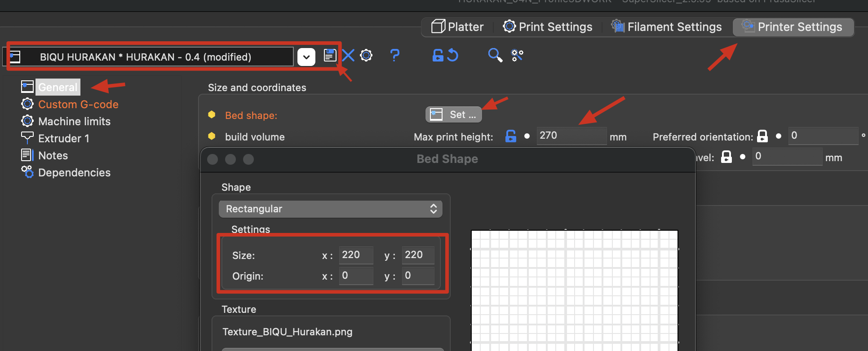
Task: Click the save preset floppy disk icon
Action: 330,56
